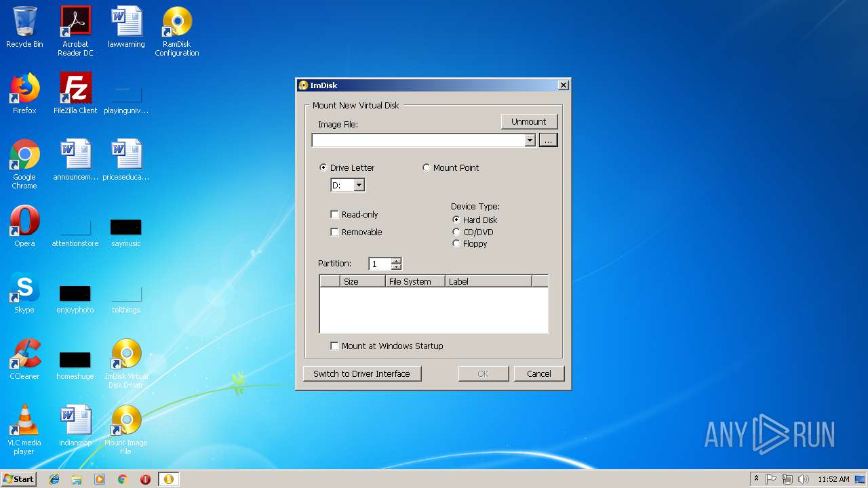Click the Size column header
Image resolution: width=868 pixels, height=488 pixels.
tap(362, 281)
